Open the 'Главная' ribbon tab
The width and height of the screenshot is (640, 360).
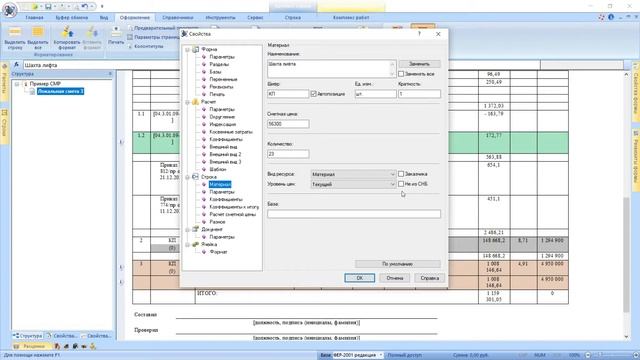coord(34,18)
